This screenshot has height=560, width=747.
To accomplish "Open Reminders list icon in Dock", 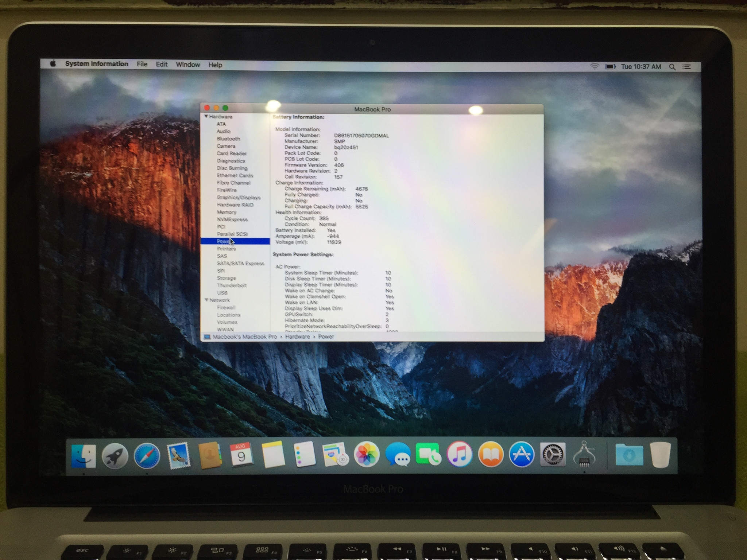I will (305, 454).
